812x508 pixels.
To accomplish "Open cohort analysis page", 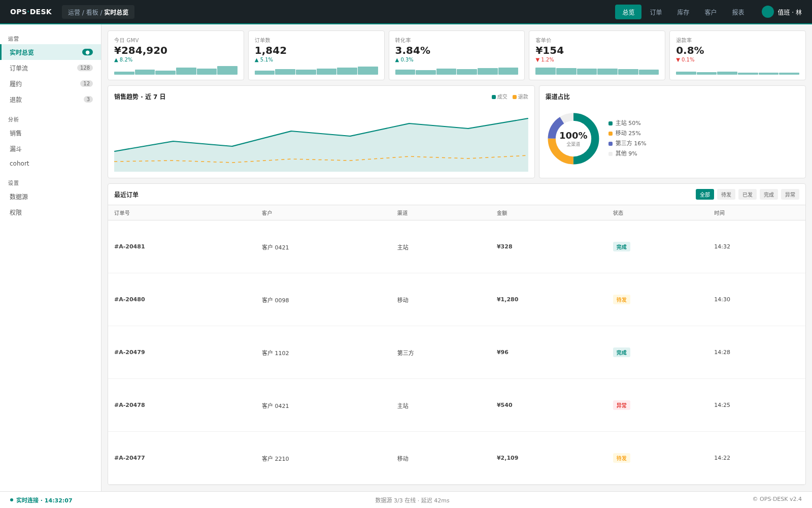I will (51, 164).
